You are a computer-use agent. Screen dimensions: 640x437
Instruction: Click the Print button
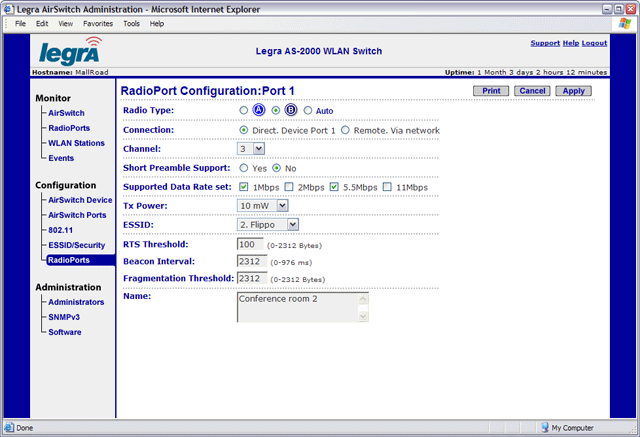click(x=491, y=91)
